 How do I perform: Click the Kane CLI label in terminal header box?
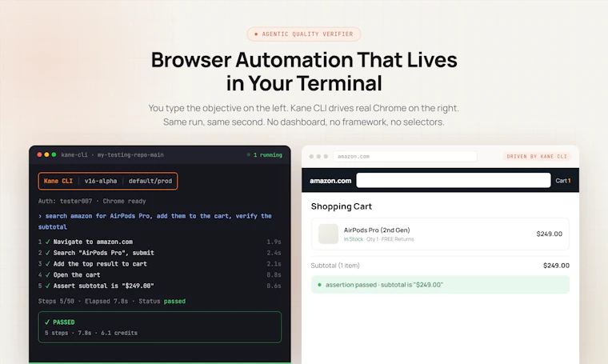58,181
